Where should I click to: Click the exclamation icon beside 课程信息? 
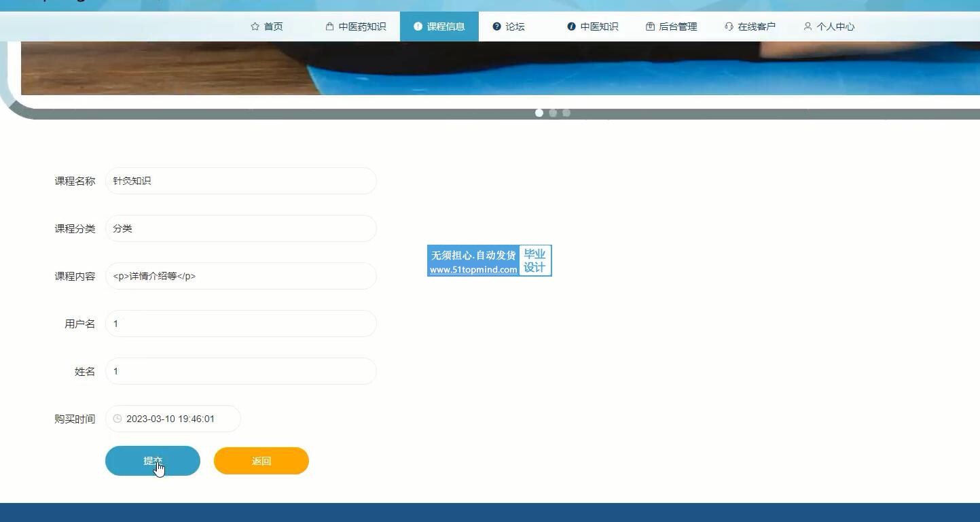pyautogui.click(x=418, y=27)
